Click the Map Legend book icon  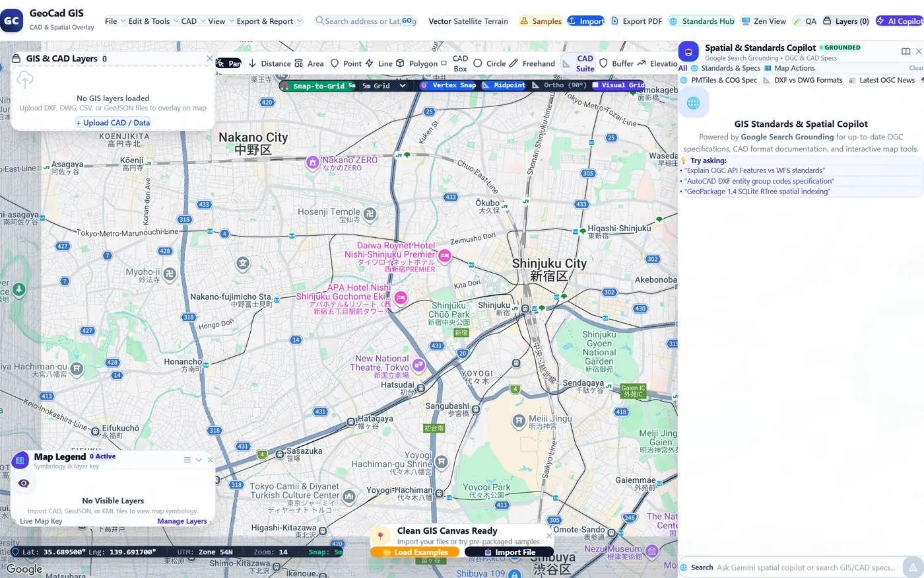(20, 460)
